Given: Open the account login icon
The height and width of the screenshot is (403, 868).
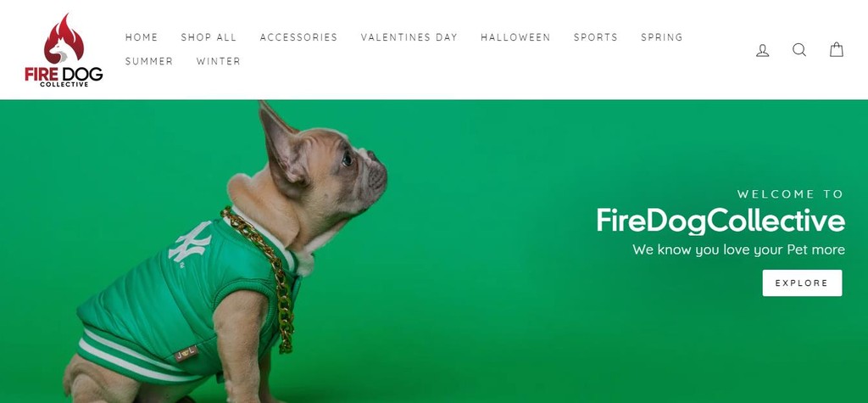Looking at the screenshot, I should coord(762,50).
